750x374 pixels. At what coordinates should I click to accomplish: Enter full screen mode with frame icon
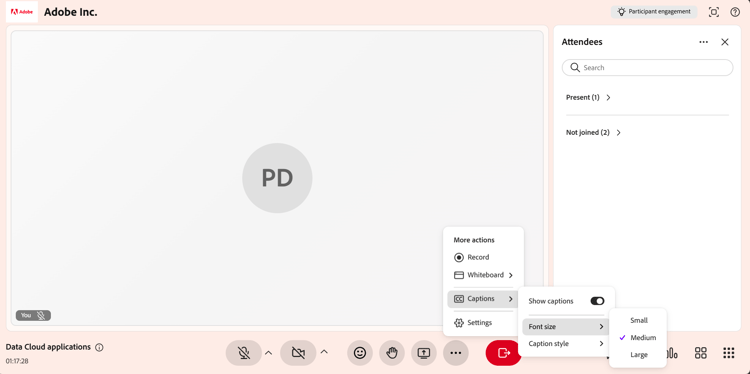(714, 12)
